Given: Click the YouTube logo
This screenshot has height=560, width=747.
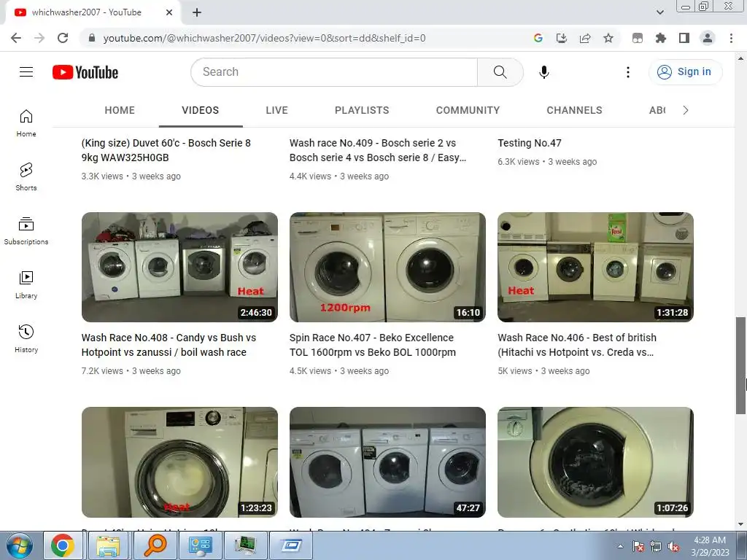Looking at the screenshot, I should (85, 72).
